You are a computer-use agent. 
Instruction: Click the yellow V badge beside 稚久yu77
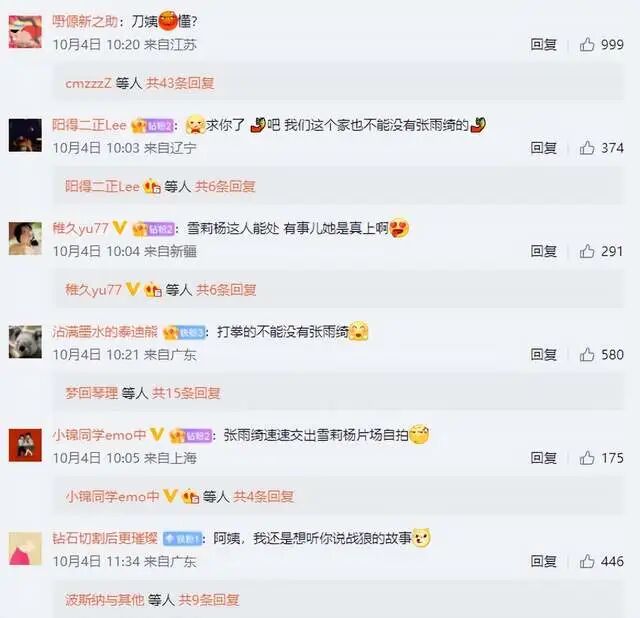[119, 228]
